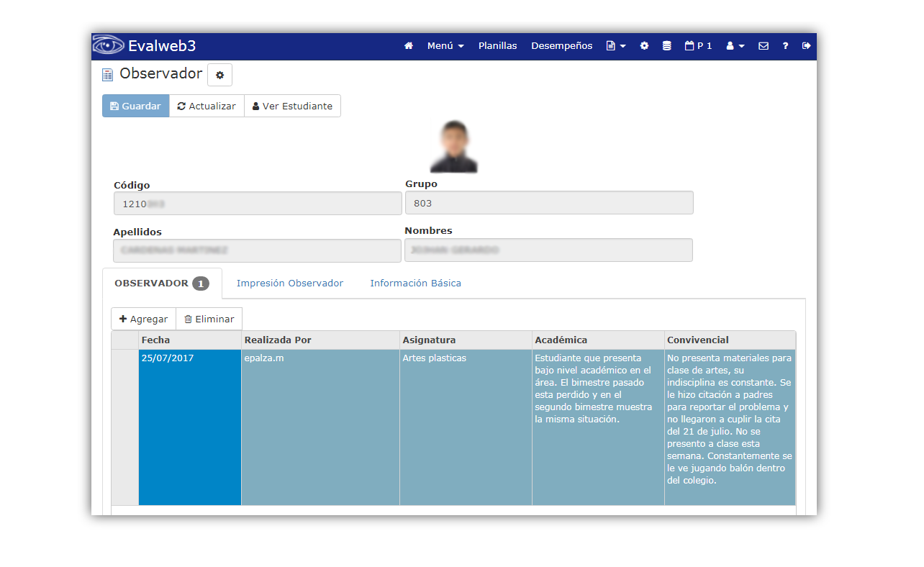
Task: Click the Agregar button
Action: point(143,319)
